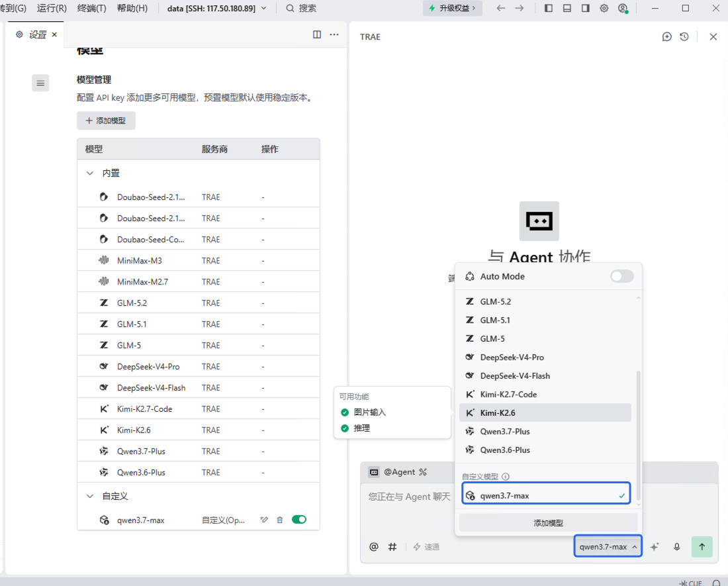728x586 pixels.
Task: Click the CUE status bar item
Action: [x=690, y=583]
